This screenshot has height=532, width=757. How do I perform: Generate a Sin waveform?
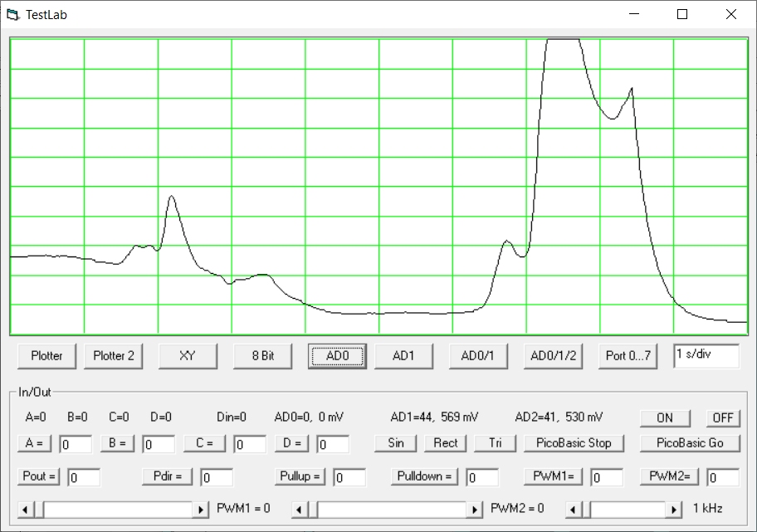pyautogui.click(x=396, y=442)
